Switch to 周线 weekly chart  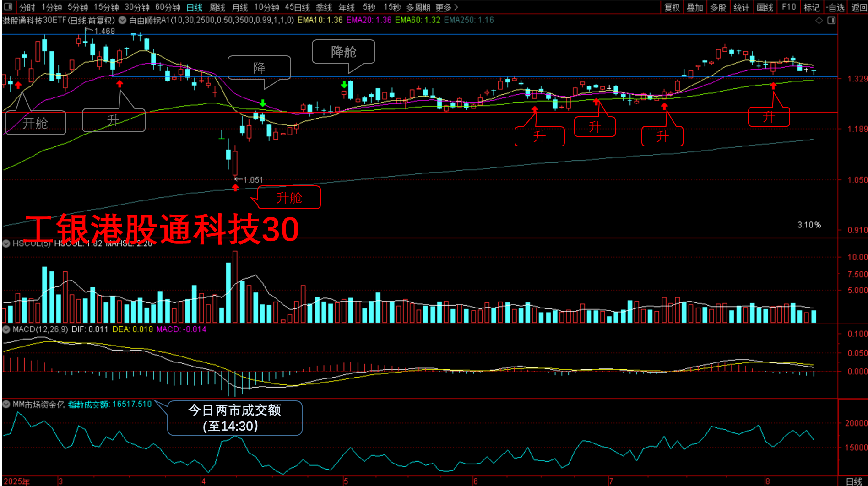point(217,7)
